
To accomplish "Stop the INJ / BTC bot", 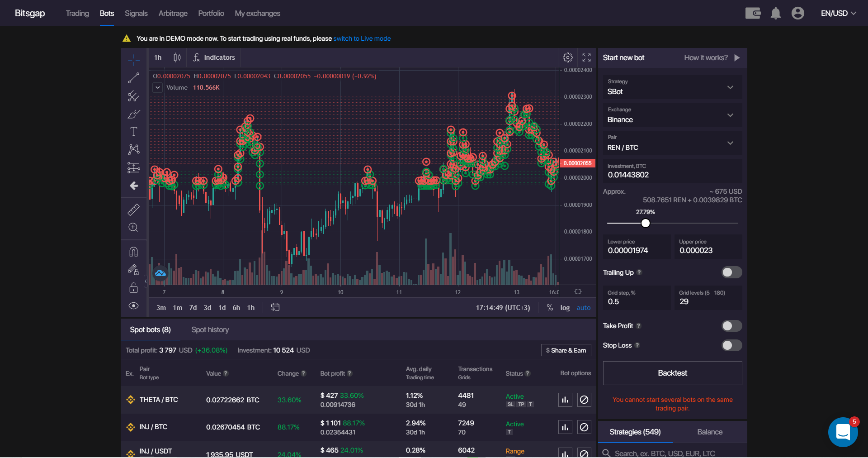I will [584, 427].
